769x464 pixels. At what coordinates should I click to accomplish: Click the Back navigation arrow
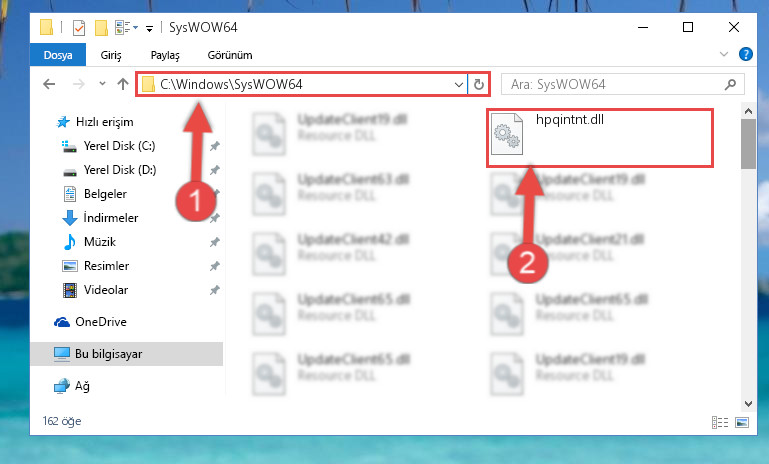(x=49, y=84)
